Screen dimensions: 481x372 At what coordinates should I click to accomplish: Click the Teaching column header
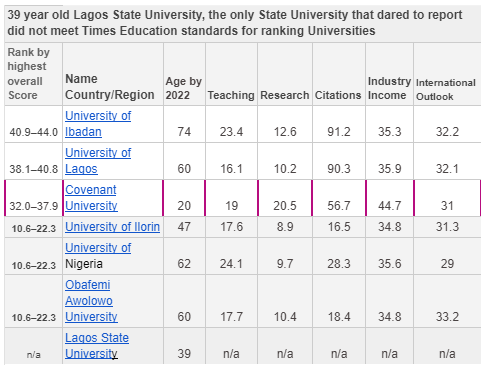tap(231, 95)
